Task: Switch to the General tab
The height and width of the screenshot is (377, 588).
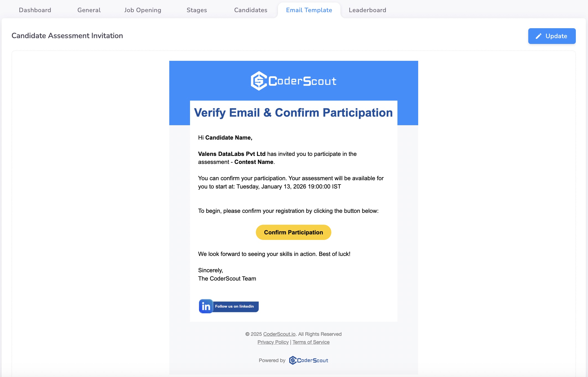Action: tap(89, 10)
